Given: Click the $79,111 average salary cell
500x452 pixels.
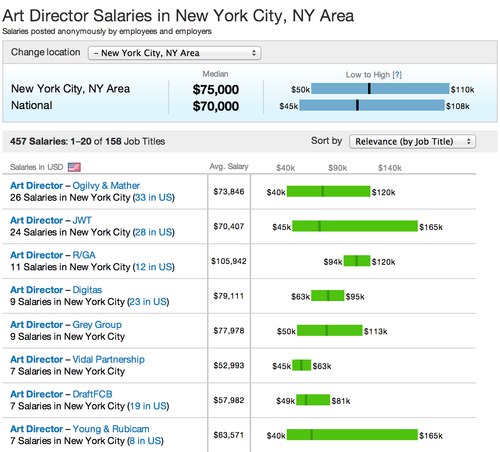Looking at the screenshot, I should (229, 296).
